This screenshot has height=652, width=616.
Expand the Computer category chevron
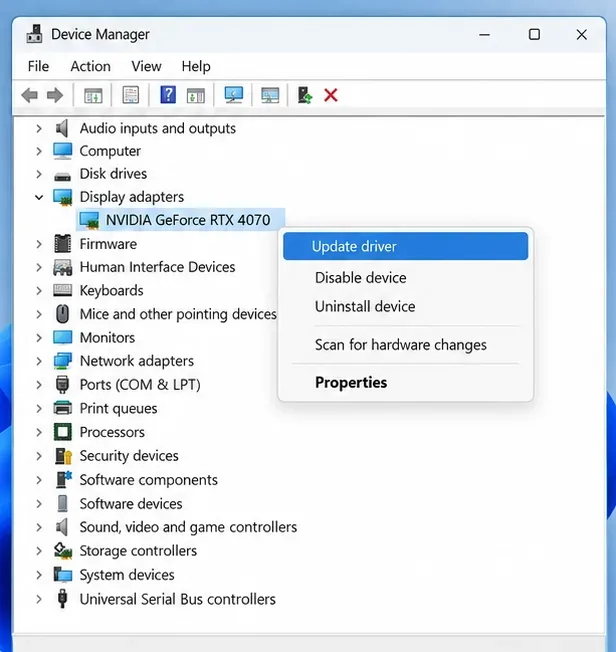pos(39,151)
